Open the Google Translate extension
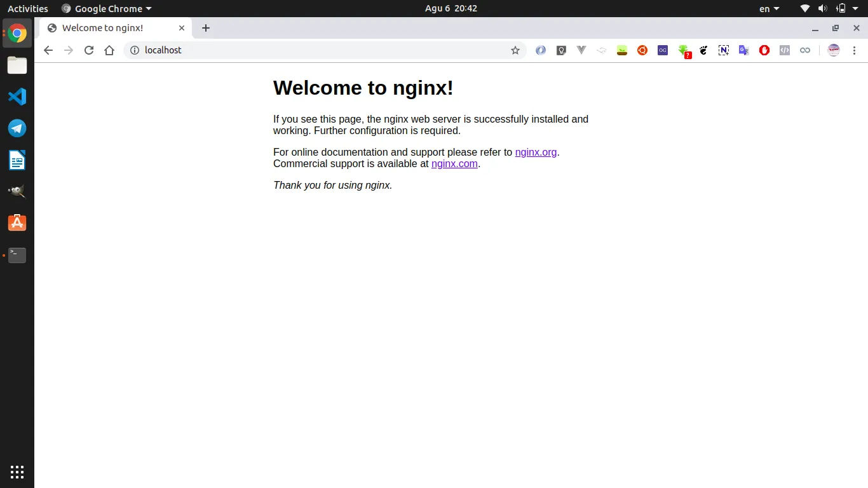 744,50
